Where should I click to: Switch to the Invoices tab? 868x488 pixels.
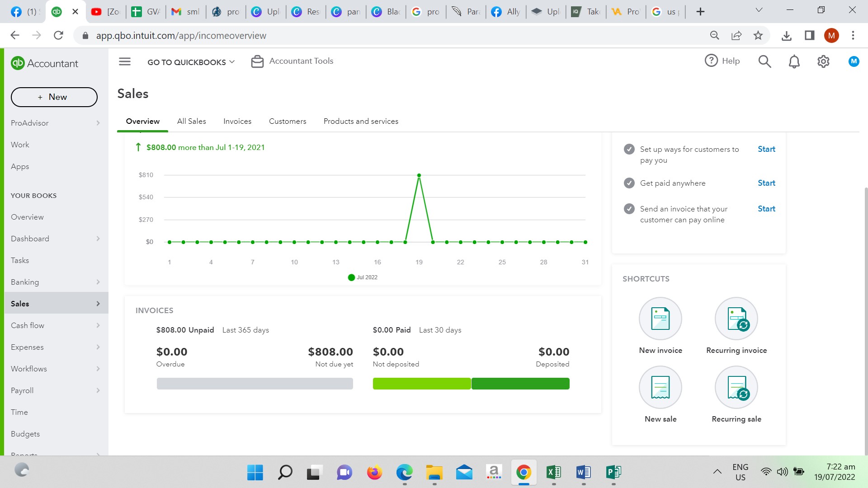(x=237, y=121)
